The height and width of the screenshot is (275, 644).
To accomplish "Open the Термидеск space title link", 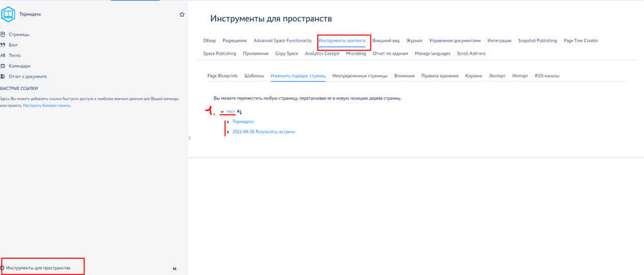I will [30, 14].
